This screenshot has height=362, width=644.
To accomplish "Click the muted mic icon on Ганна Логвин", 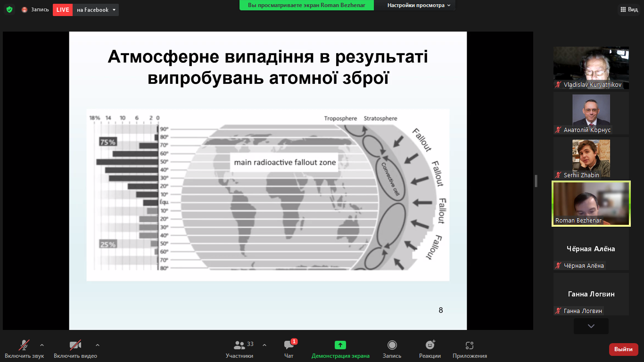I will click(x=559, y=311).
